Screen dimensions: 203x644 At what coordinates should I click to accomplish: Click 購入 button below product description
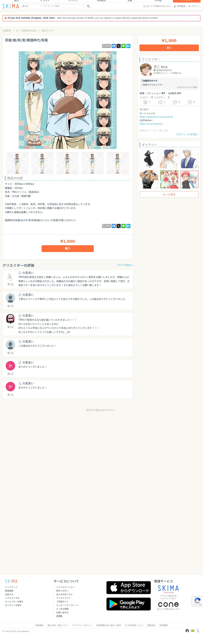(68, 249)
